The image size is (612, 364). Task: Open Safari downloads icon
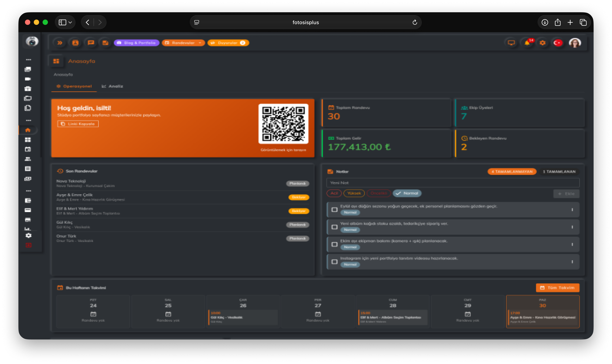click(545, 22)
